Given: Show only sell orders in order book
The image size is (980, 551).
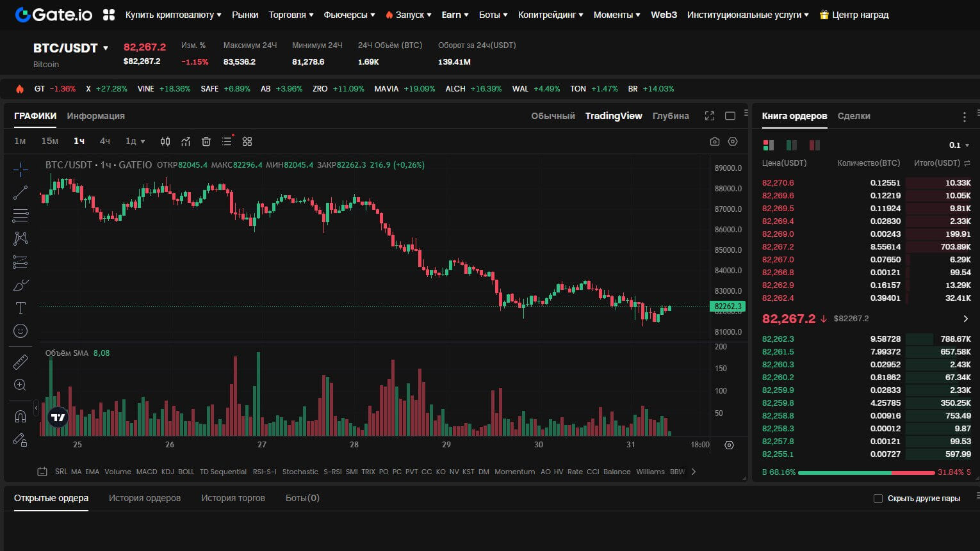Looking at the screenshot, I should 815,145.
